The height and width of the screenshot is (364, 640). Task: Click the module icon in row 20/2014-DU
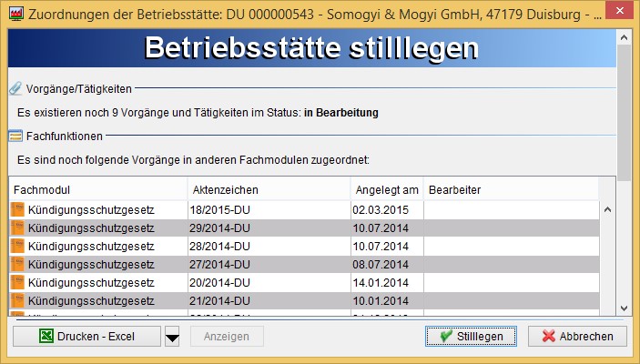point(17,282)
